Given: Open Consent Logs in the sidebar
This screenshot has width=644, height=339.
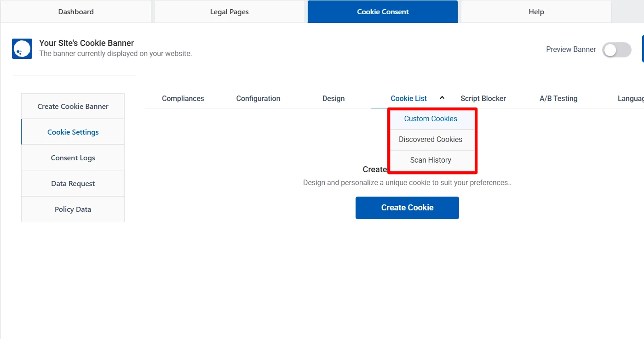Looking at the screenshot, I should (x=73, y=158).
